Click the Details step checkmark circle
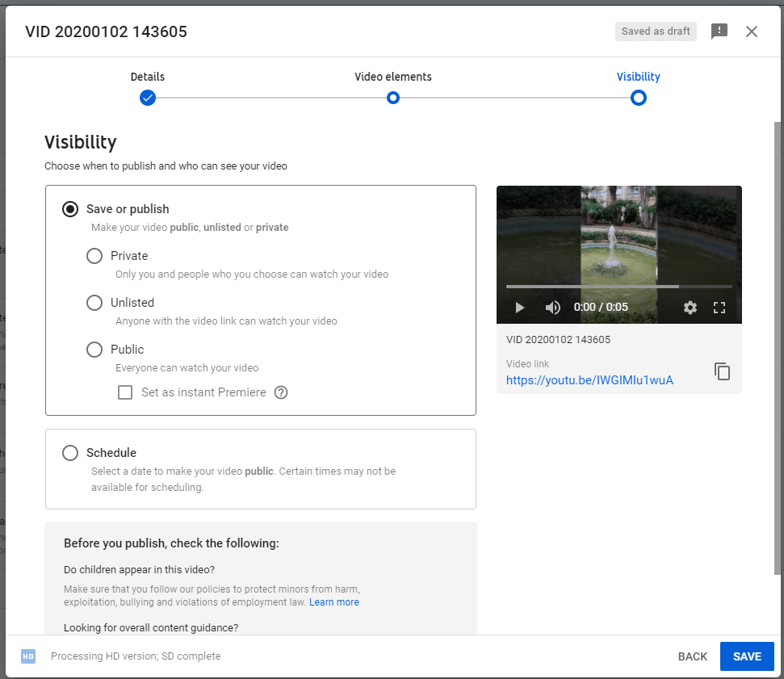This screenshot has width=784, height=679. tap(148, 98)
